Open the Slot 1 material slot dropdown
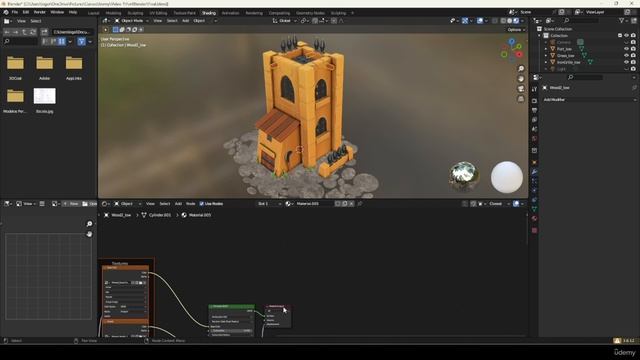 click(269, 204)
